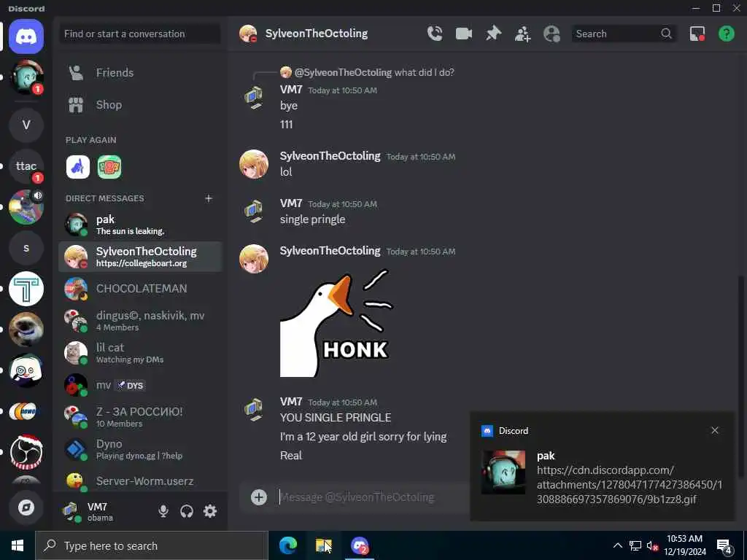Open DM with CHOCOLATEMAN
Screen dimensions: 747x560
(140, 289)
